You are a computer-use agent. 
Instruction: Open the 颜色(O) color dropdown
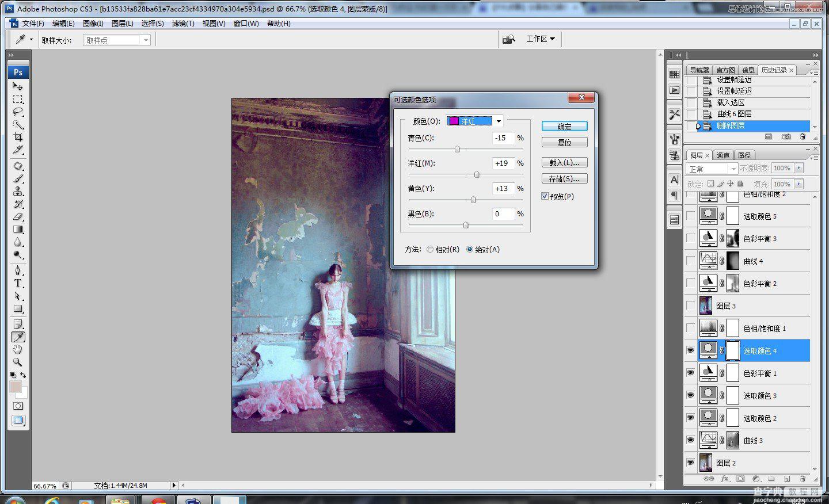[x=499, y=121]
